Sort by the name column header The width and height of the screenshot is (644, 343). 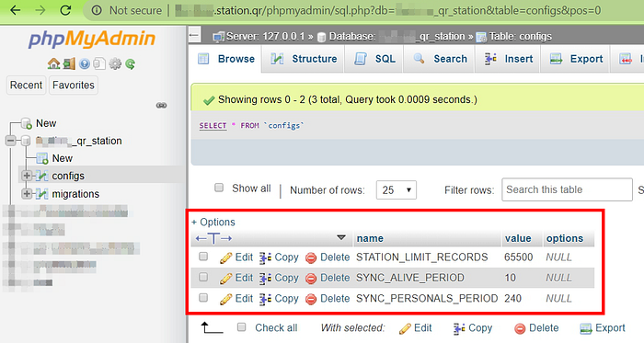pyautogui.click(x=370, y=238)
